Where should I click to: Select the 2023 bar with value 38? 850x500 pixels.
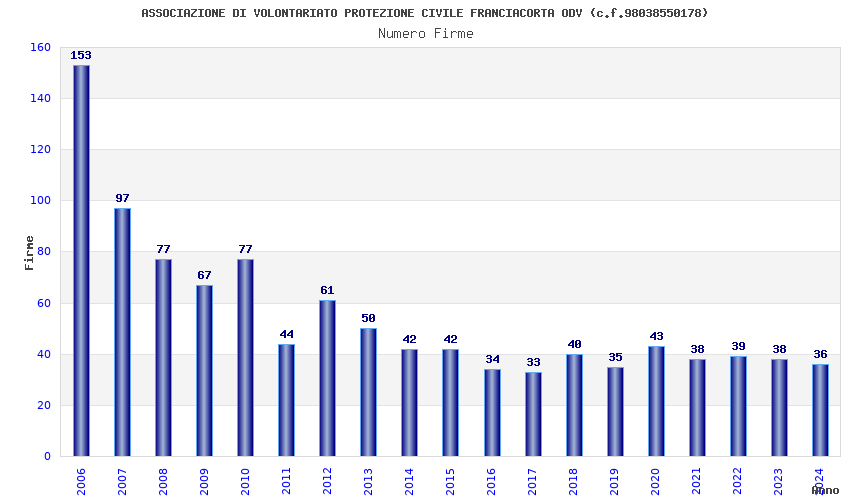click(780, 407)
